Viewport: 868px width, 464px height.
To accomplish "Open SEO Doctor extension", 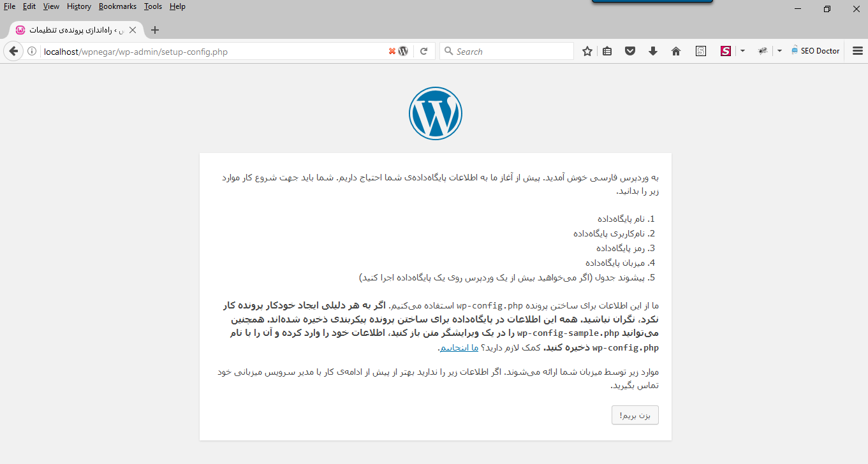I will 816,52.
